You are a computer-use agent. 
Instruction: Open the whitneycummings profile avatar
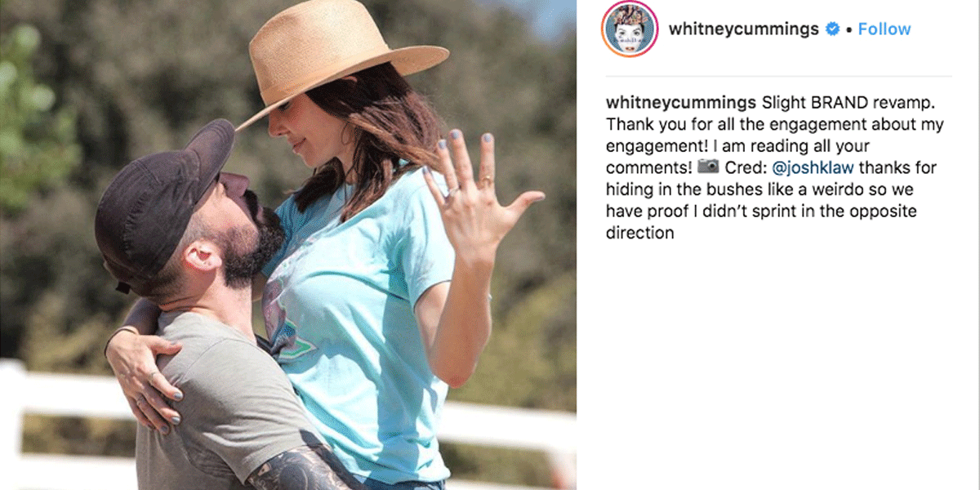click(x=630, y=29)
